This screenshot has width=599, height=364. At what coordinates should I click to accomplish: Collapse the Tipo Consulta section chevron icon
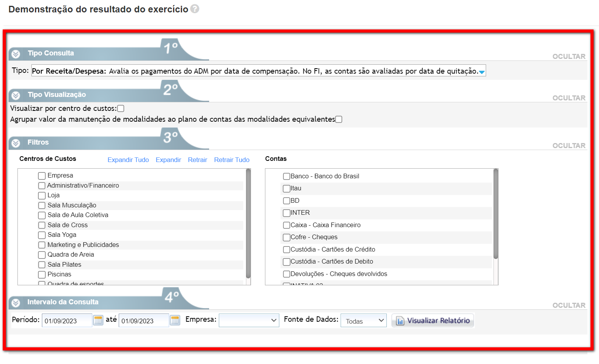click(16, 54)
